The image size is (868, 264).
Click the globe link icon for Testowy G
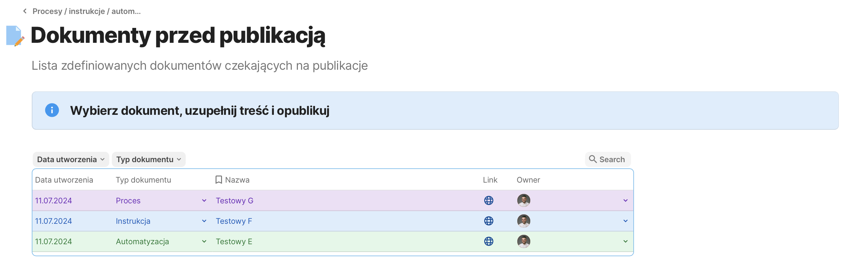[x=488, y=201]
